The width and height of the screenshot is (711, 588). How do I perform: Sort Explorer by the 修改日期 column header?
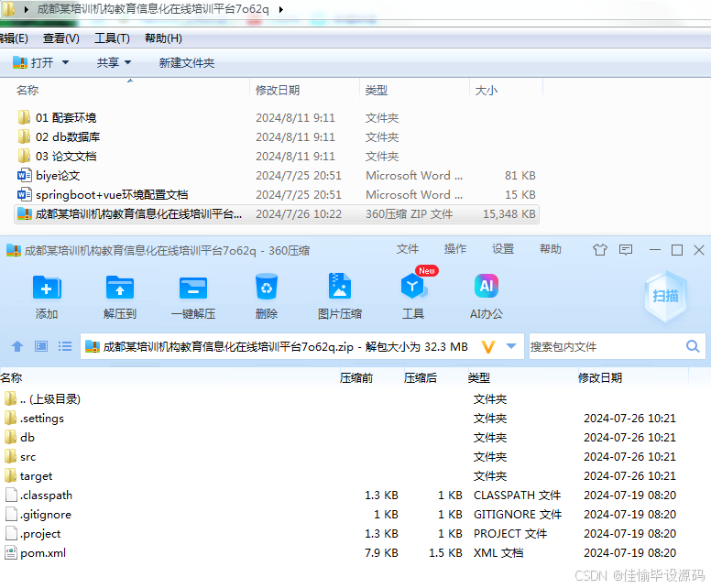tap(278, 91)
